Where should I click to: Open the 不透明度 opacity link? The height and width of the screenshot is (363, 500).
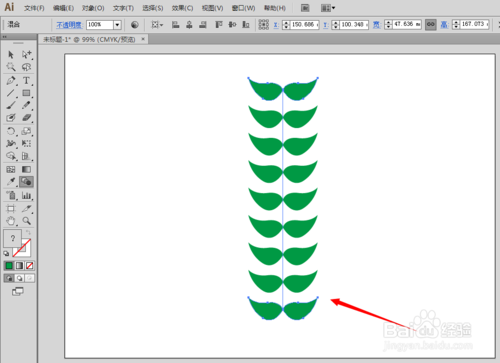click(x=69, y=25)
